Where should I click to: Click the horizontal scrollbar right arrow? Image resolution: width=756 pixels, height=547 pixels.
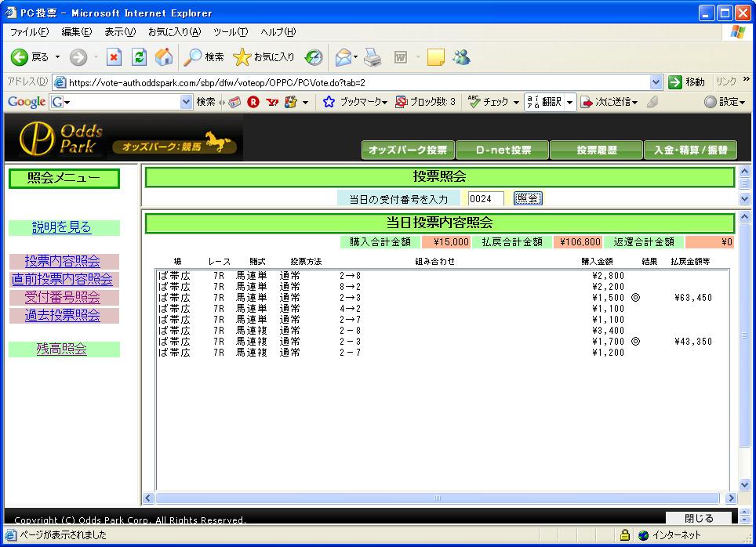pos(731,498)
